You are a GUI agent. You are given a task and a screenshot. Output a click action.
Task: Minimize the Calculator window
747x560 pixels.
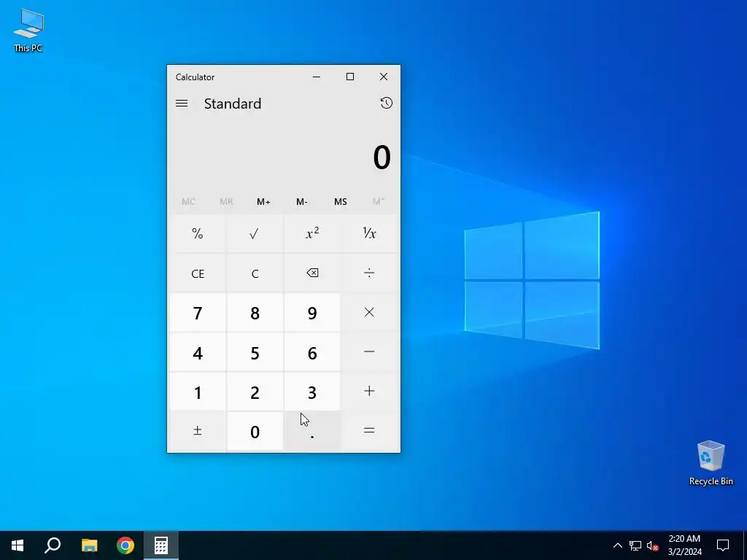tap(317, 77)
